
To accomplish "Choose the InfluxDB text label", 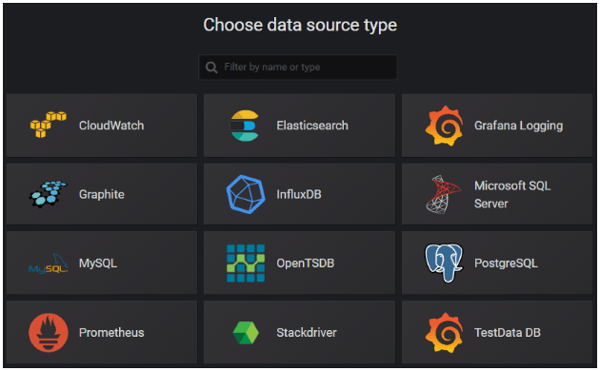I will click(x=299, y=194).
